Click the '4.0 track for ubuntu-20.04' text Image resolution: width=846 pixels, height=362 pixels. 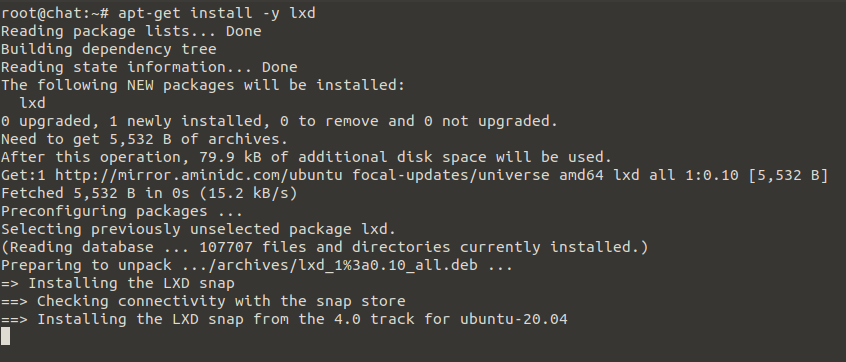[x=451, y=319]
